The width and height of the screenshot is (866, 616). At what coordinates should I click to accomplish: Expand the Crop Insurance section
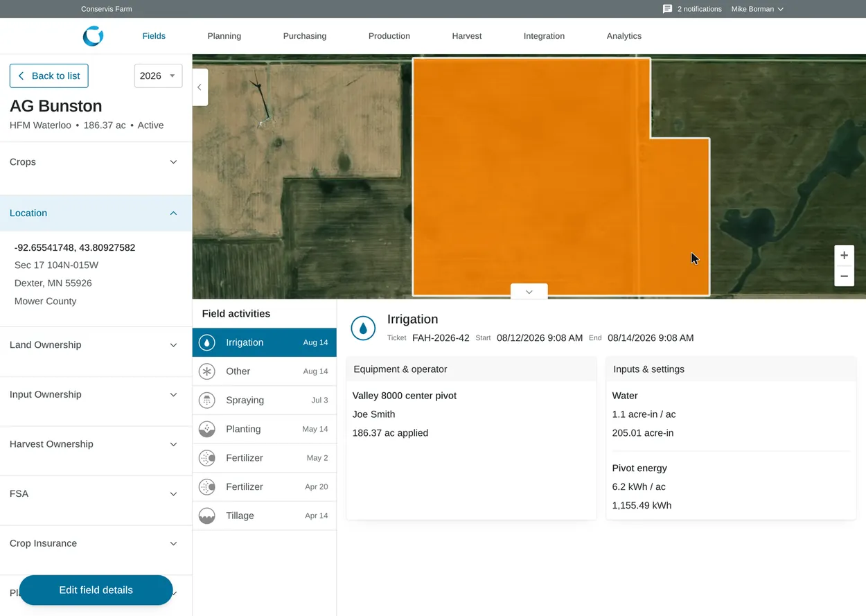tap(96, 544)
